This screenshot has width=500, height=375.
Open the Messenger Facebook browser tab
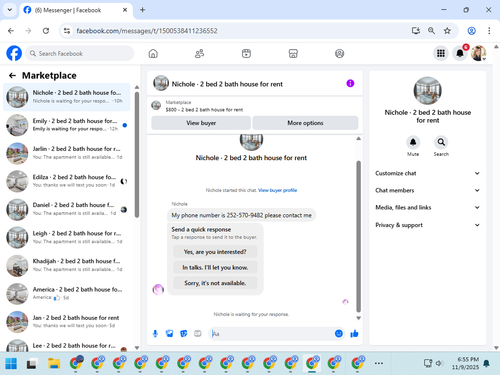(76, 10)
